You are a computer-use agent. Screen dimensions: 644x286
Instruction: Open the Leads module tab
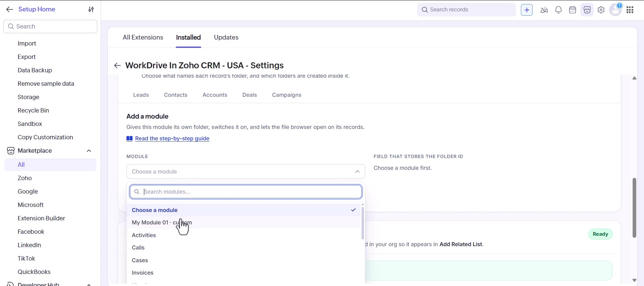[x=141, y=95]
